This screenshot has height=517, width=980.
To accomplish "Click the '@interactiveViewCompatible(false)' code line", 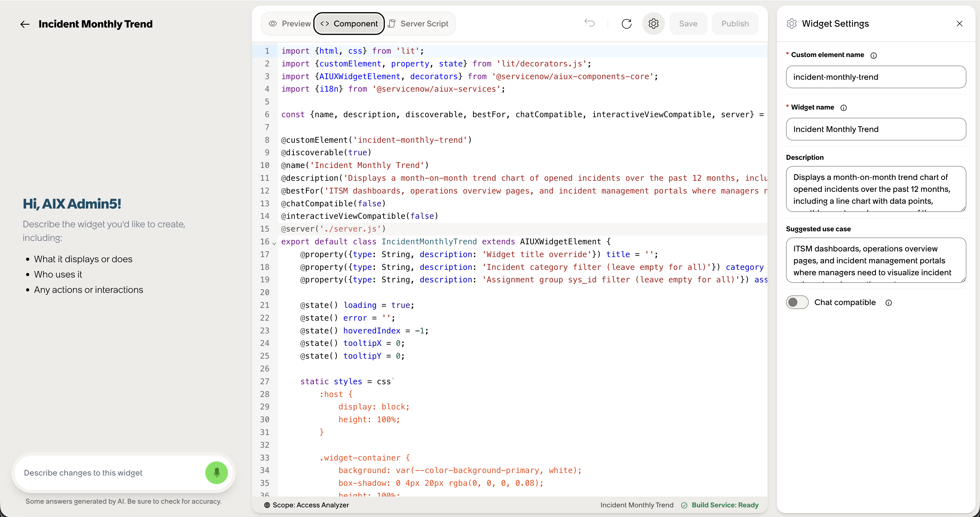I will point(360,216).
